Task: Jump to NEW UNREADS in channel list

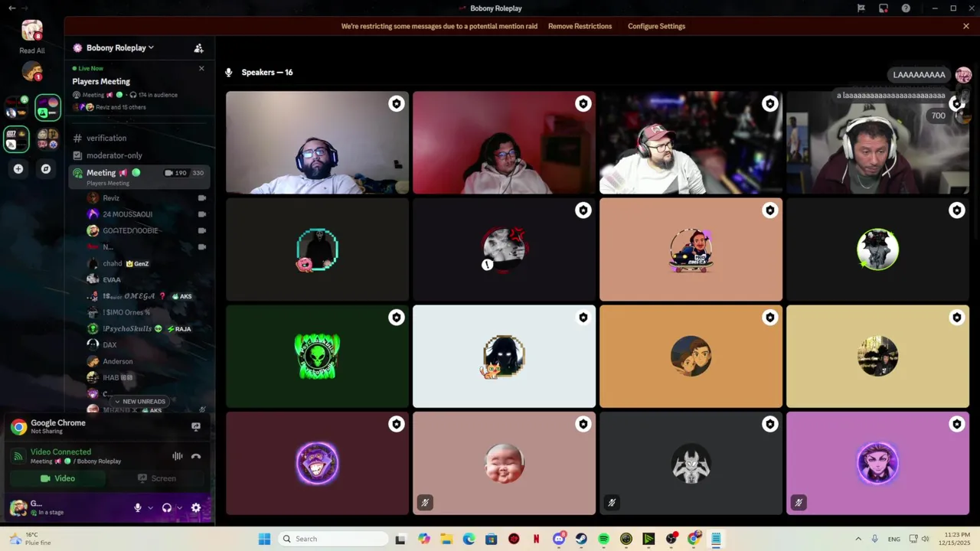Action: [x=139, y=401]
